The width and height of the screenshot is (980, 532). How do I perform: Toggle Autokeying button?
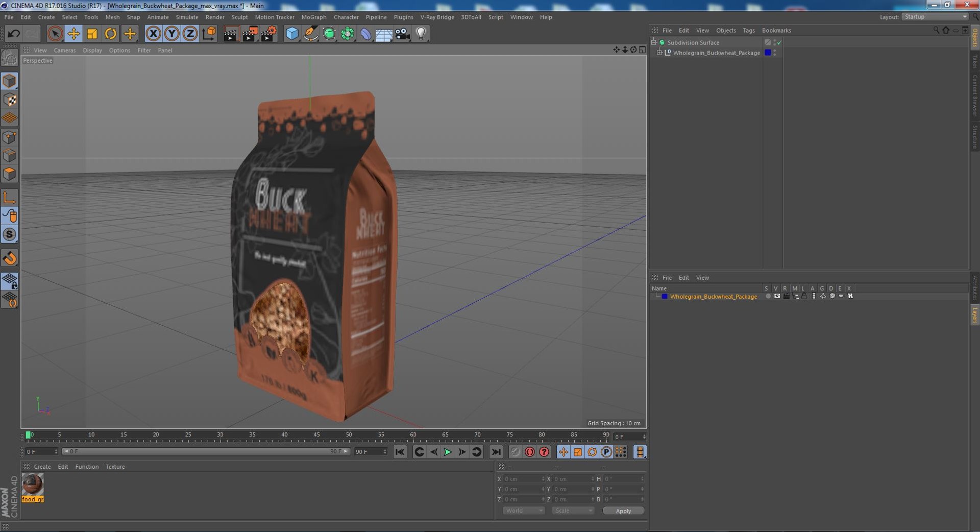point(530,452)
